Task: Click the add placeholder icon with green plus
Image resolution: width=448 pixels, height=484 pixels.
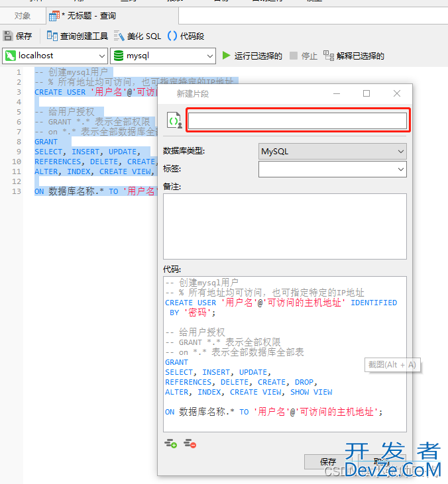Action: (170, 444)
